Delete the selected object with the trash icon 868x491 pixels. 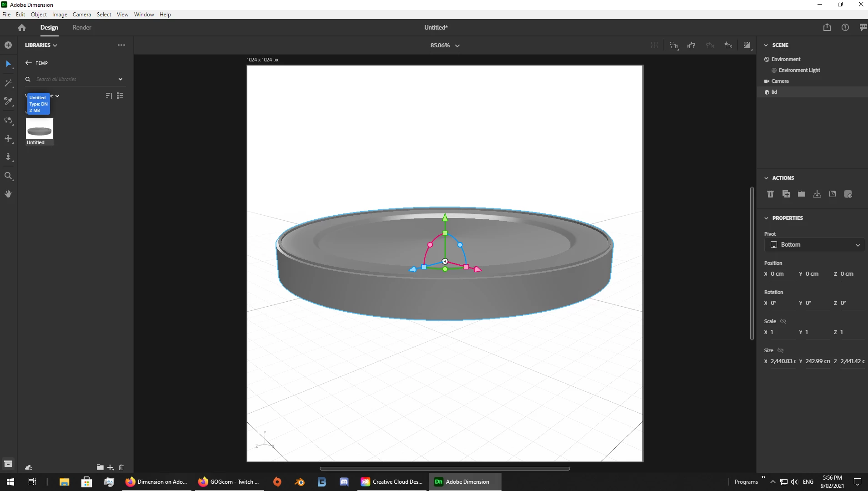[770, 194]
